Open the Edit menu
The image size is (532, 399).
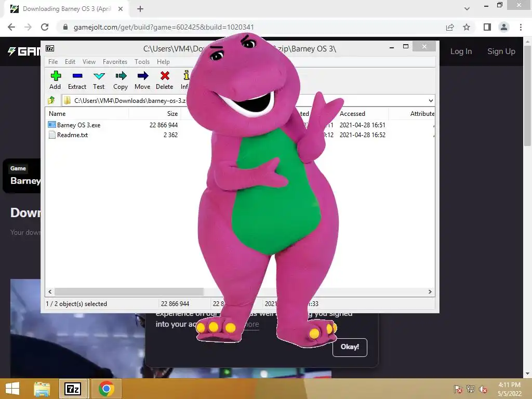[x=70, y=62]
